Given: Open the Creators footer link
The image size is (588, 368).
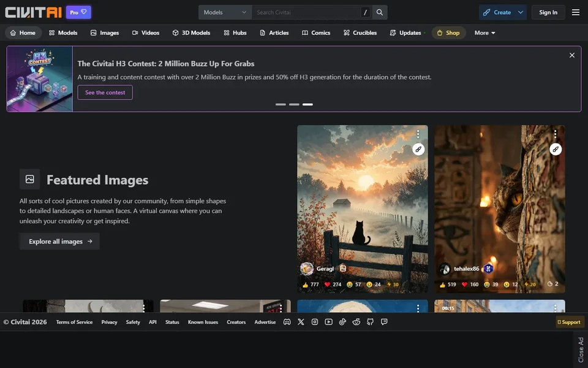Looking at the screenshot, I should 236,322.
